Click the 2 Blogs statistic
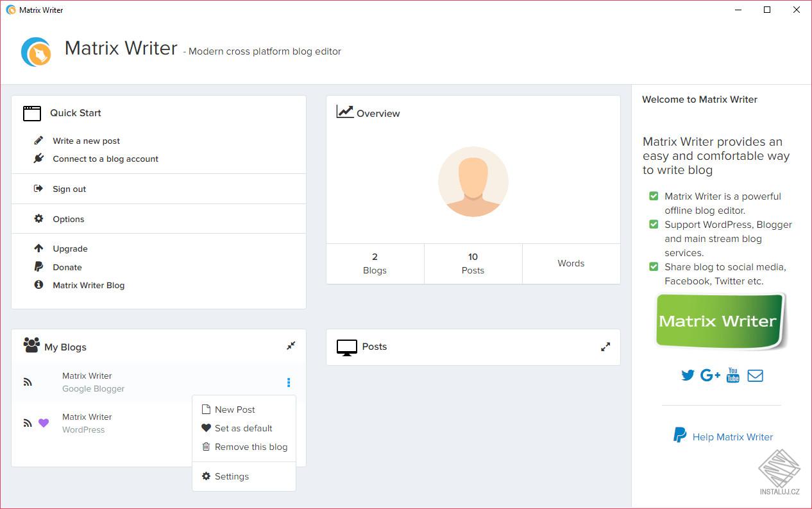 click(375, 263)
